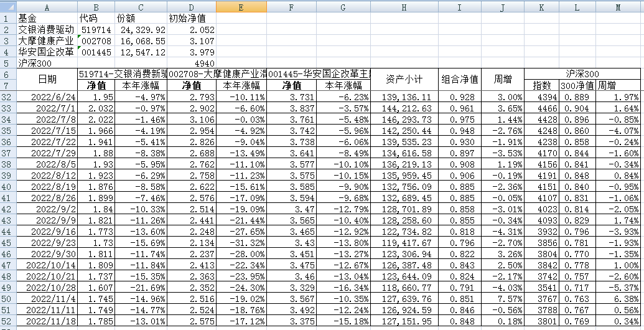
Task: Select column header A
Action: (x=47, y=7)
